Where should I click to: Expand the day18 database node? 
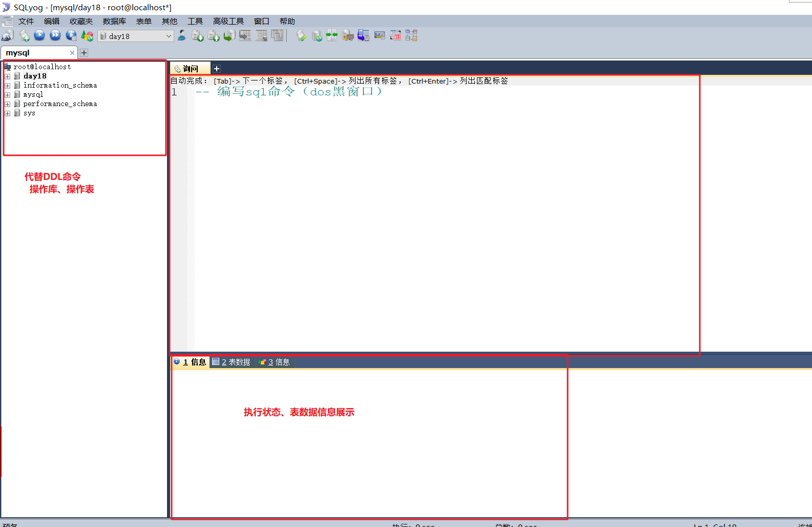click(x=8, y=76)
